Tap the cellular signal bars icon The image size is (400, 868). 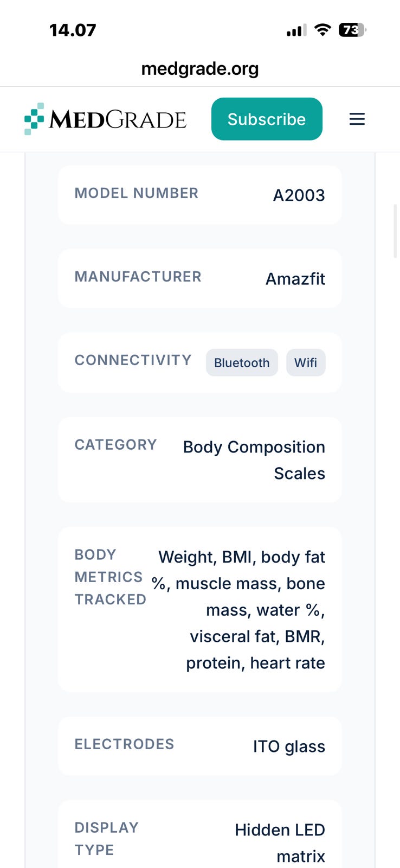(296, 30)
